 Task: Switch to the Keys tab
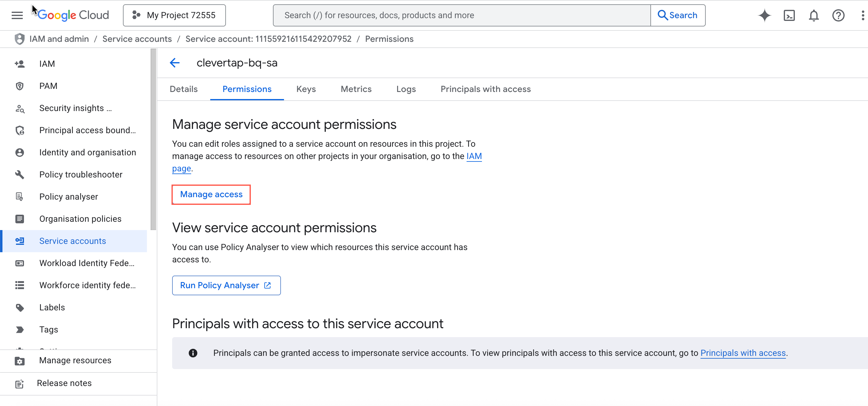click(306, 89)
